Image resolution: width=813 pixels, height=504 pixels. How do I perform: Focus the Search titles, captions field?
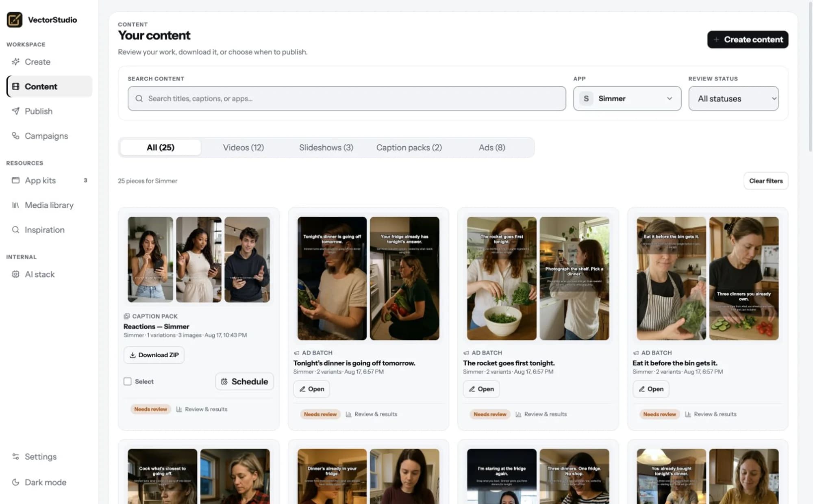(347, 98)
